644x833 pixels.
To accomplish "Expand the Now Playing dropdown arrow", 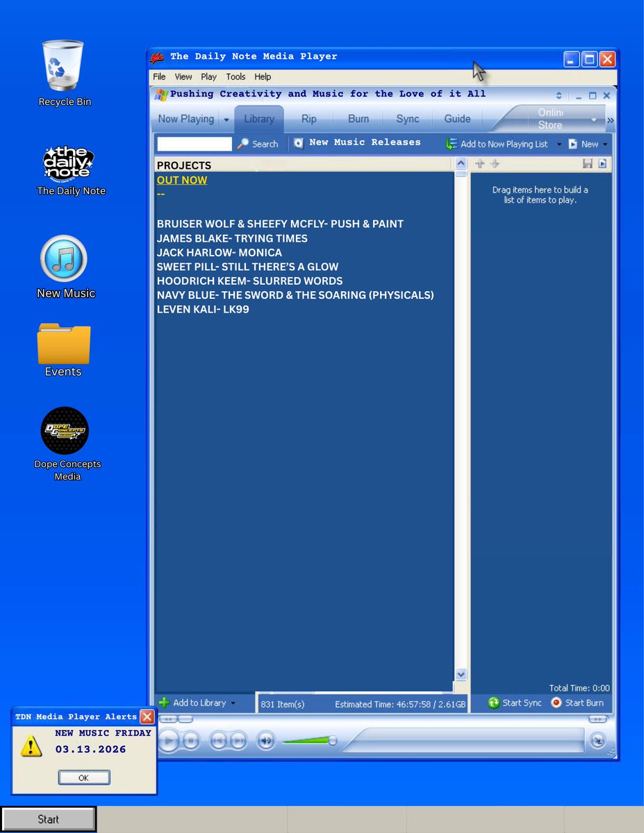I will [x=226, y=119].
